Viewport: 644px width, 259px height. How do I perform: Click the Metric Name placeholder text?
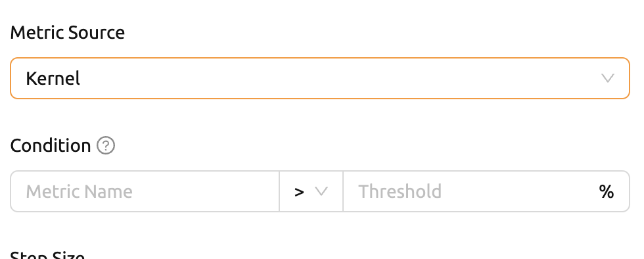80,191
